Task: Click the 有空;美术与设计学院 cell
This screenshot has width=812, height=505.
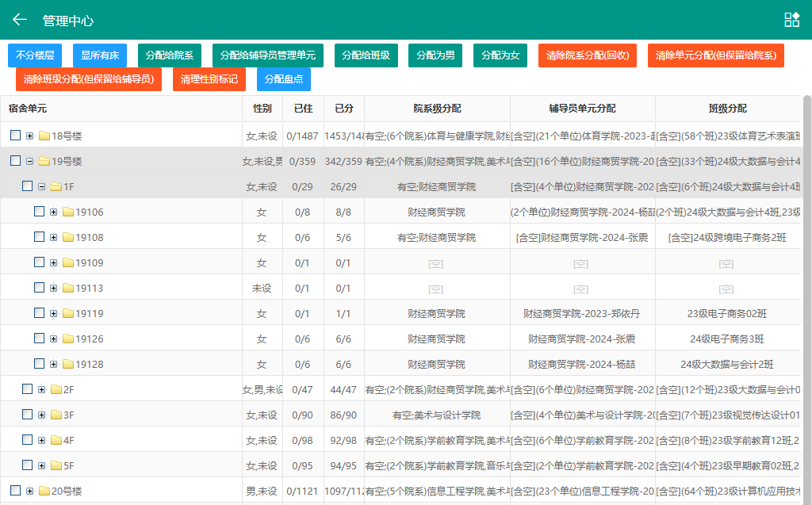Action: [x=437, y=415]
